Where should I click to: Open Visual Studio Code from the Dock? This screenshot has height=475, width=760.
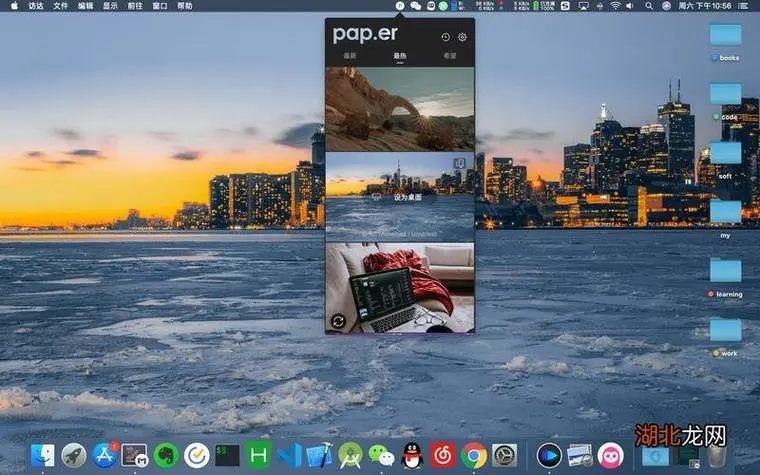(290, 456)
